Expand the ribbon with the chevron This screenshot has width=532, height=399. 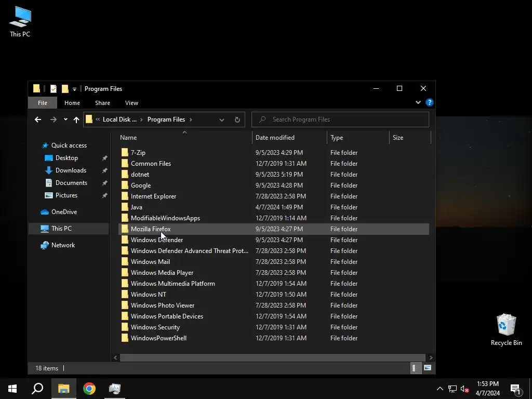click(418, 102)
